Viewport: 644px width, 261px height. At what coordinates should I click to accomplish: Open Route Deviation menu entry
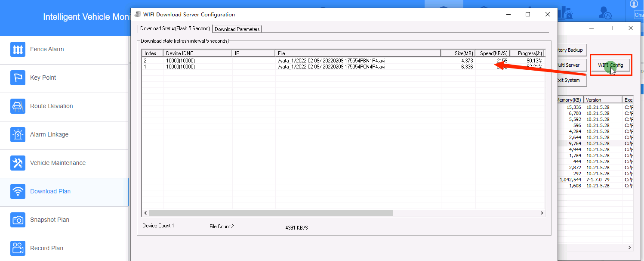point(52,106)
